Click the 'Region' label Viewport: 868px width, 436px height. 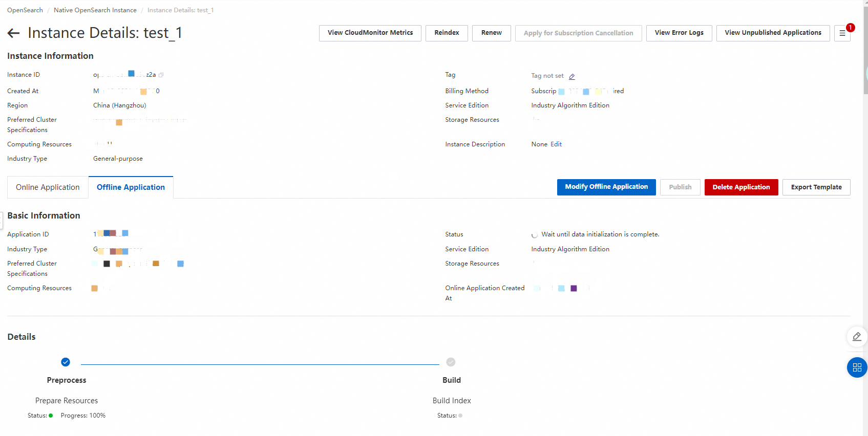pyautogui.click(x=17, y=105)
